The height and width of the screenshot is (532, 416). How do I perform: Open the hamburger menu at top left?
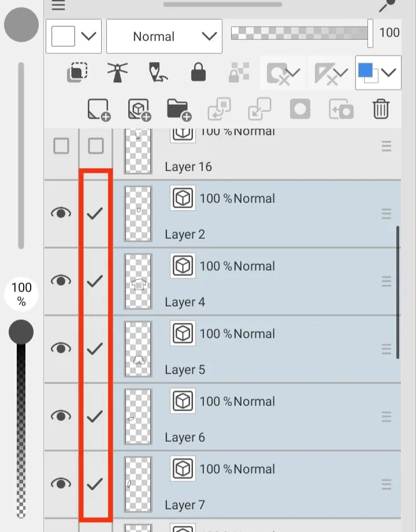(x=58, y=5)
